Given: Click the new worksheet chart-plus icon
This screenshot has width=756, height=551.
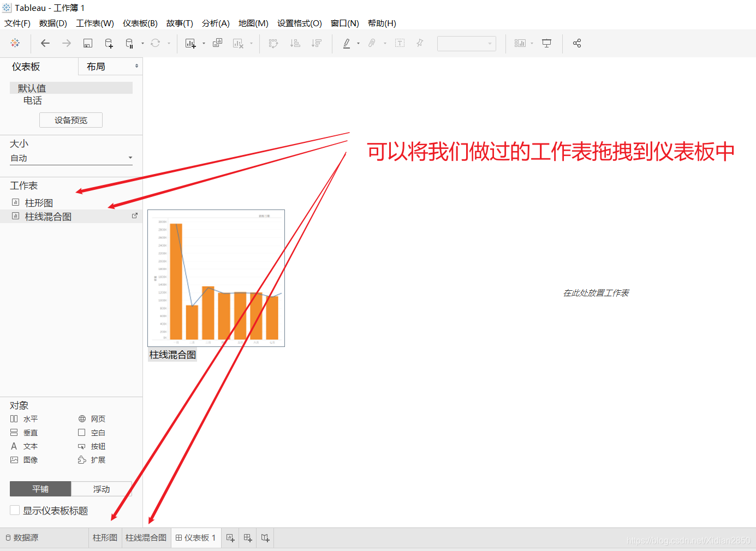Looking at the screenshot, I should tap(191, 43).
